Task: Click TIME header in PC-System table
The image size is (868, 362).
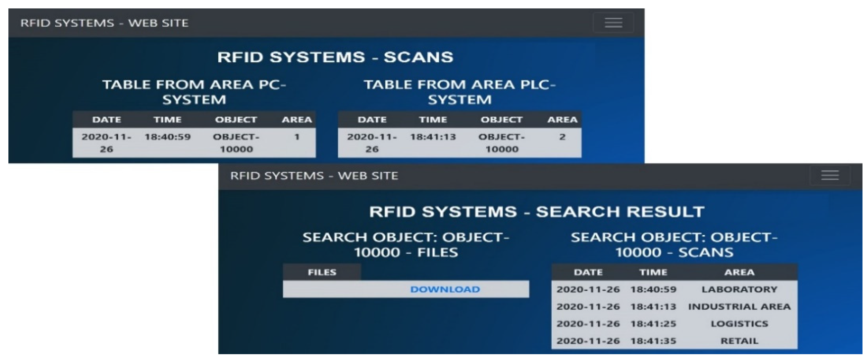Action: [x=168, y=120]
